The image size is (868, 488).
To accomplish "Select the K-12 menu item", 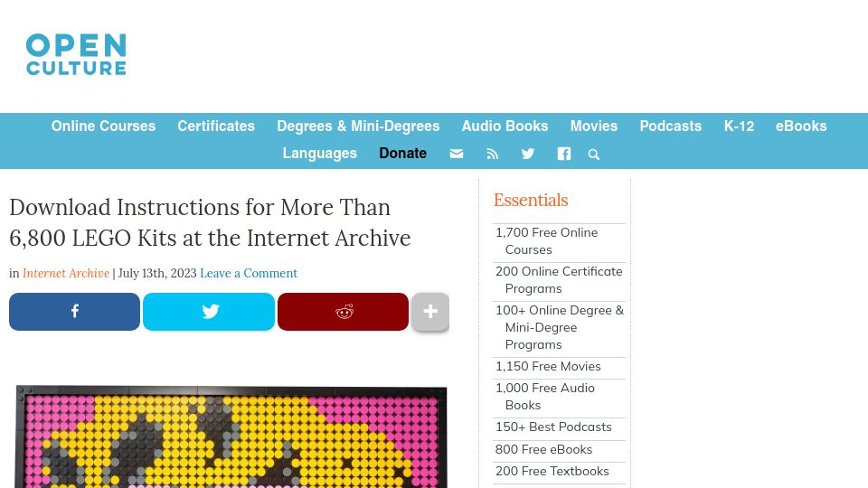I will (739, 127).
